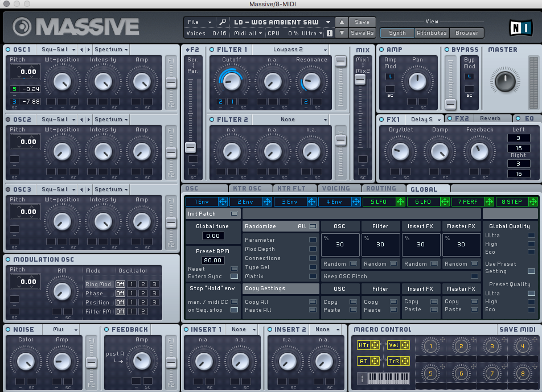Click the Mix1/Mix2 fader handle
This screenshot has height=392, width=542.
[360, 80]
